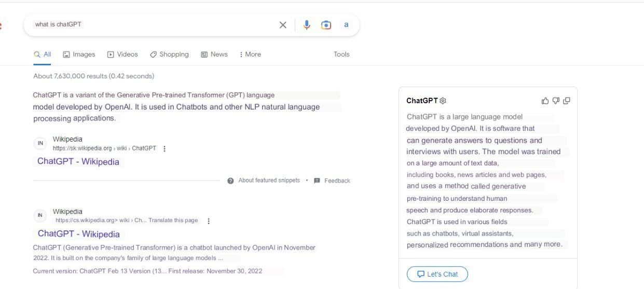The width and height of the screenshot is (644, 289).
Task: Open the settings gear beside the ChatGPT panel title
Action: point(443,101)
